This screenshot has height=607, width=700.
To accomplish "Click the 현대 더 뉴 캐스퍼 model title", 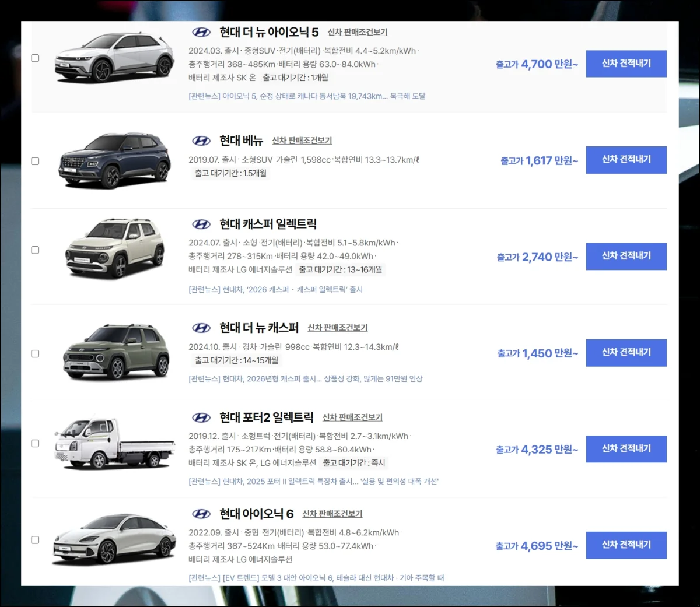I will 259,327.
